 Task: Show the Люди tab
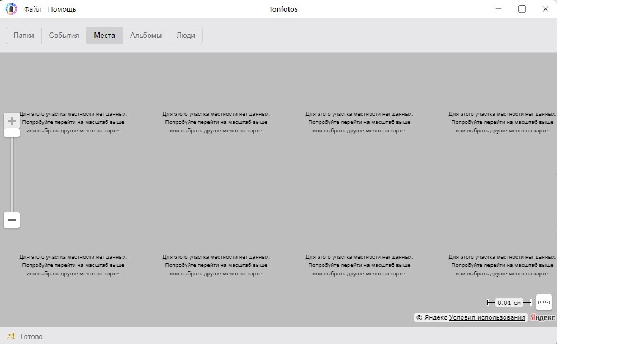pyautogui.click(x=186, y=35)
